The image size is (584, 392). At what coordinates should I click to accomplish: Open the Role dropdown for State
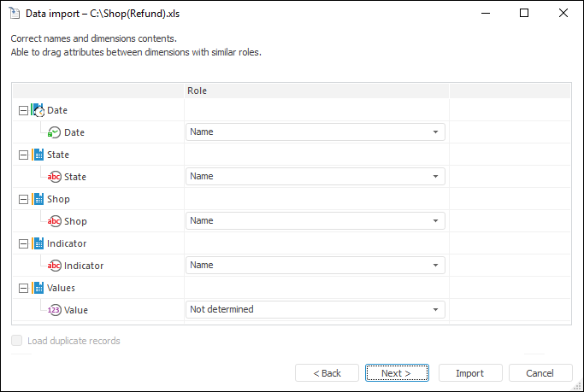click(x=435, y=177)
